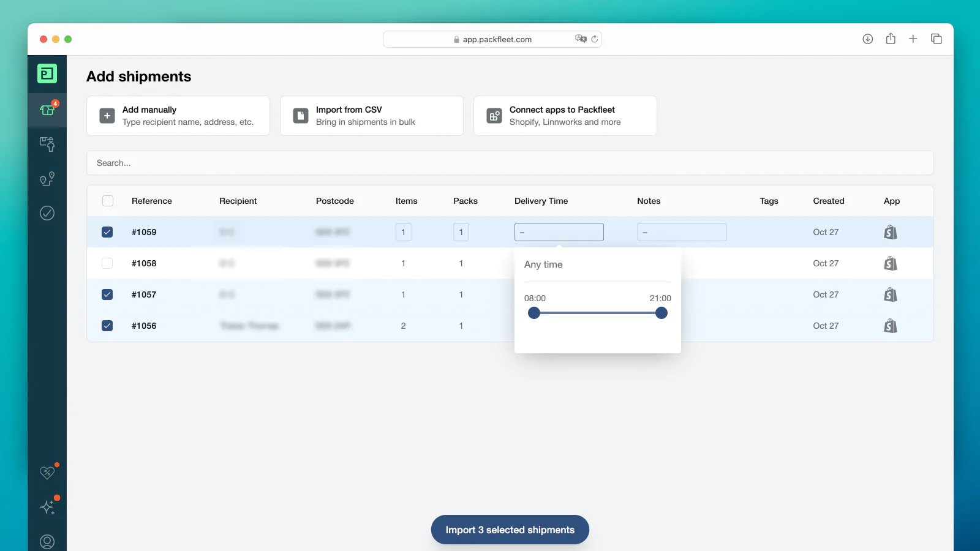Open the routes map pin icon
Image resolution: width=980 pixels, height=551 pixels.
point(47,179)
